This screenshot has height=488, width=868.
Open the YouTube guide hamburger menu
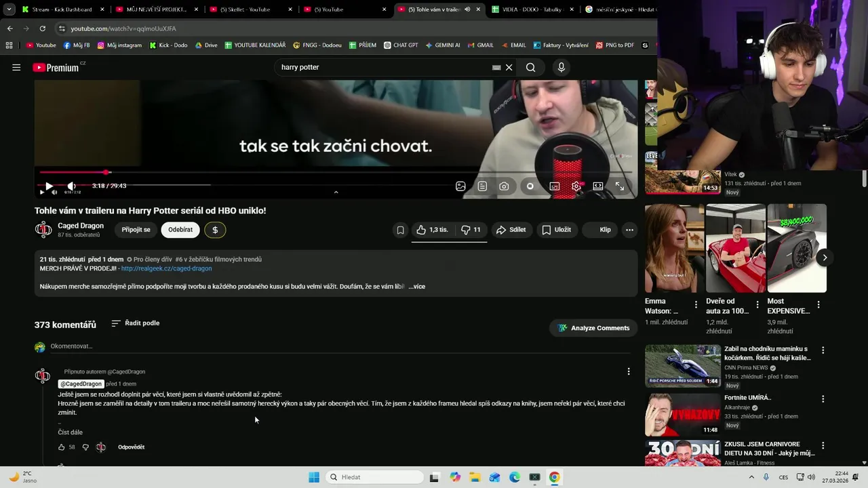(x=16, y=67)
